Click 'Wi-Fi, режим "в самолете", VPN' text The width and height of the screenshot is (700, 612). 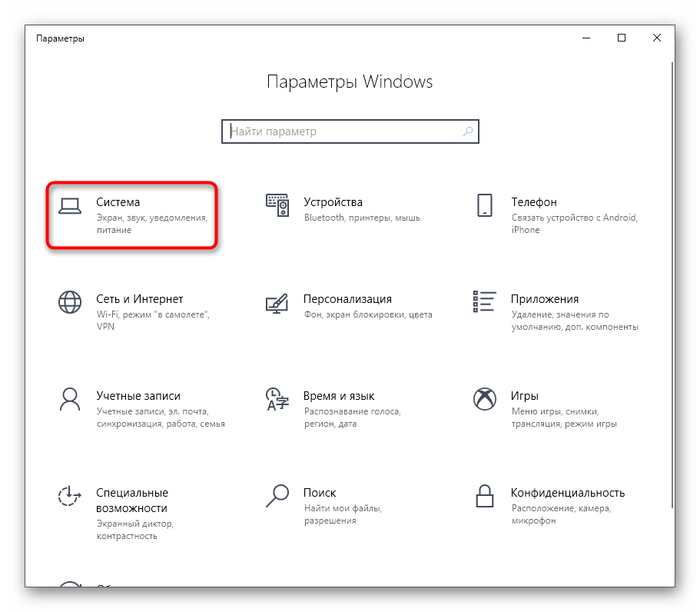click(x=153, y=321)
